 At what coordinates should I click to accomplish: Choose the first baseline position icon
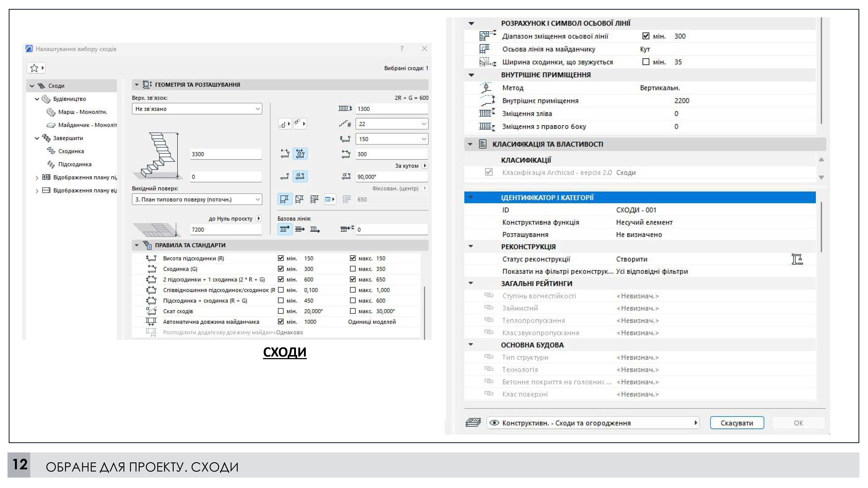[285, 229]
